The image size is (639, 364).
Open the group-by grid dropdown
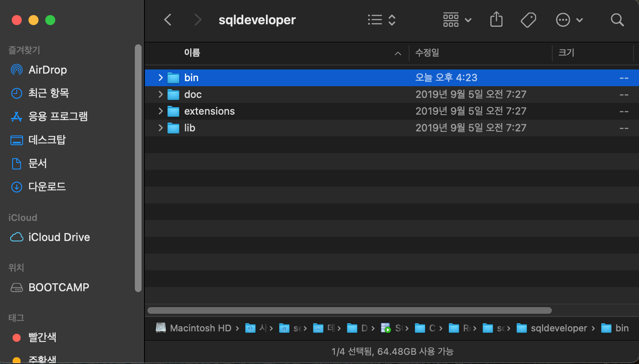[457, 20]
